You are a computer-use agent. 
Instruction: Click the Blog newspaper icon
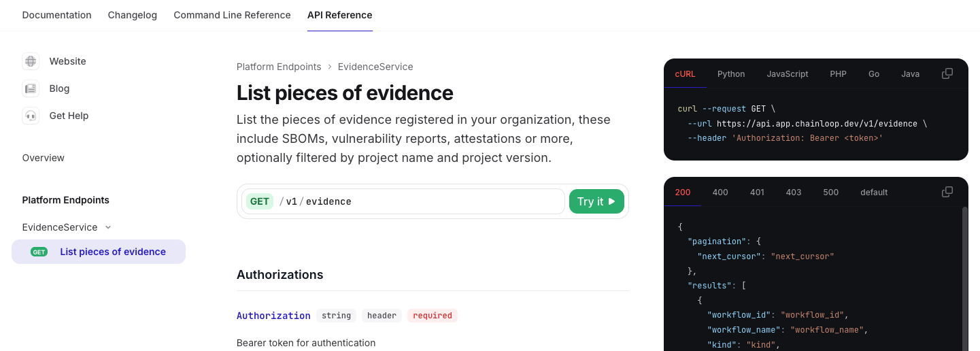click(31, 88)
